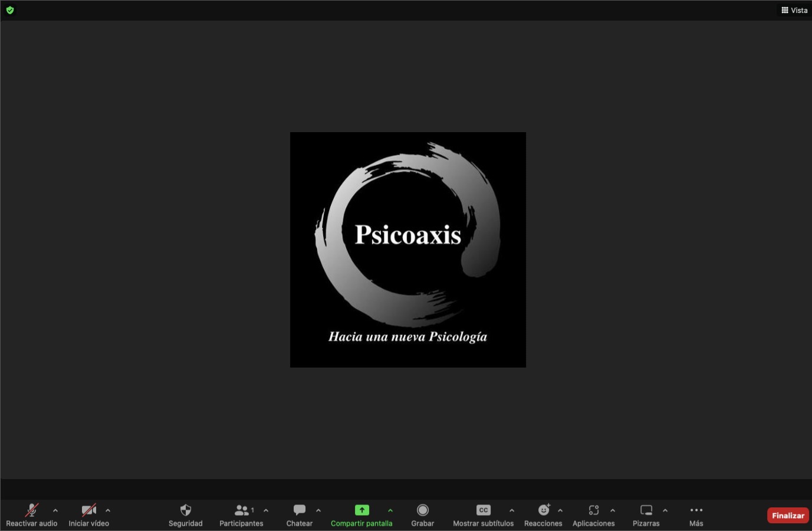Open the Vista layout menu
This screenshot has height=531, width=812.
coord(794,10)
